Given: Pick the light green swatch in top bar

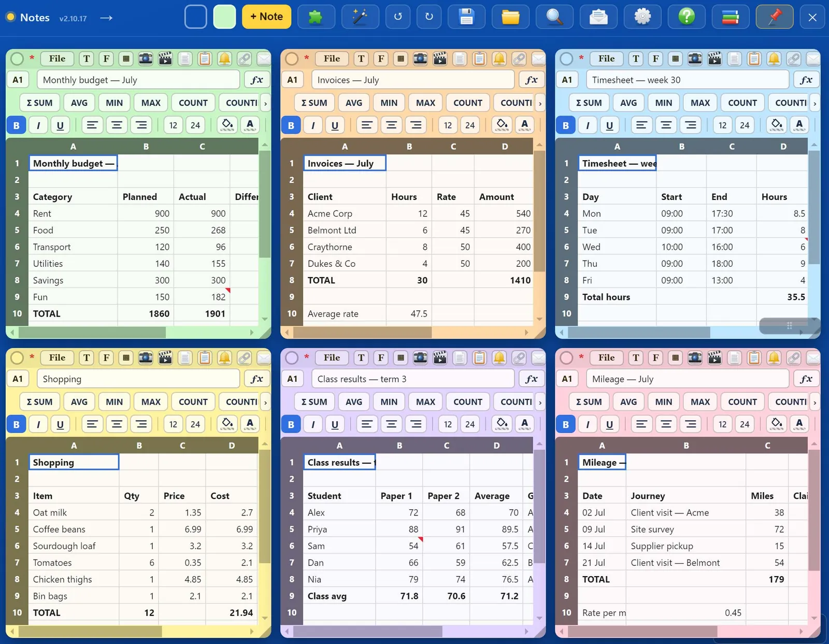Looking at the screenshot, I should pyautogui.click(x=224, y=17).
